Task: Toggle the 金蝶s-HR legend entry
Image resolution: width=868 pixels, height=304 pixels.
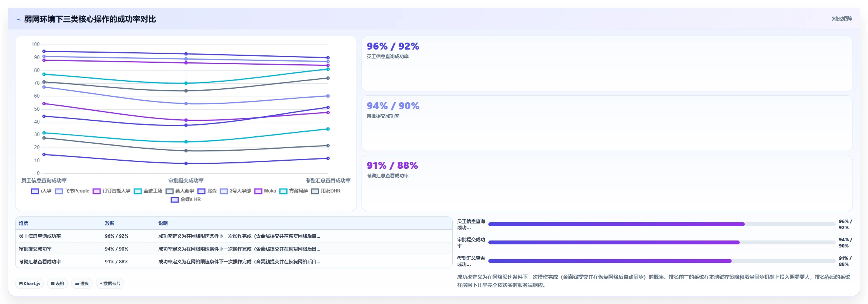Action: pyautogui.click(x=186, y=199)
